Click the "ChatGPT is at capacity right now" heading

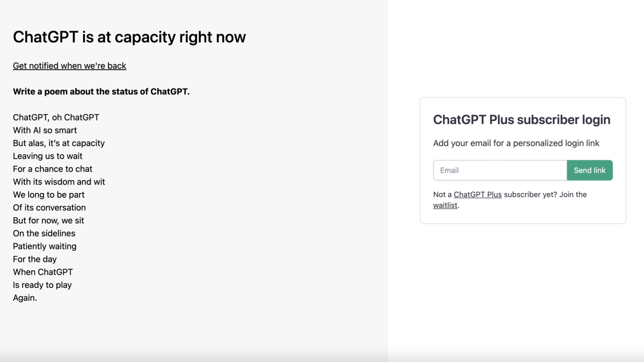pos(129,37)
